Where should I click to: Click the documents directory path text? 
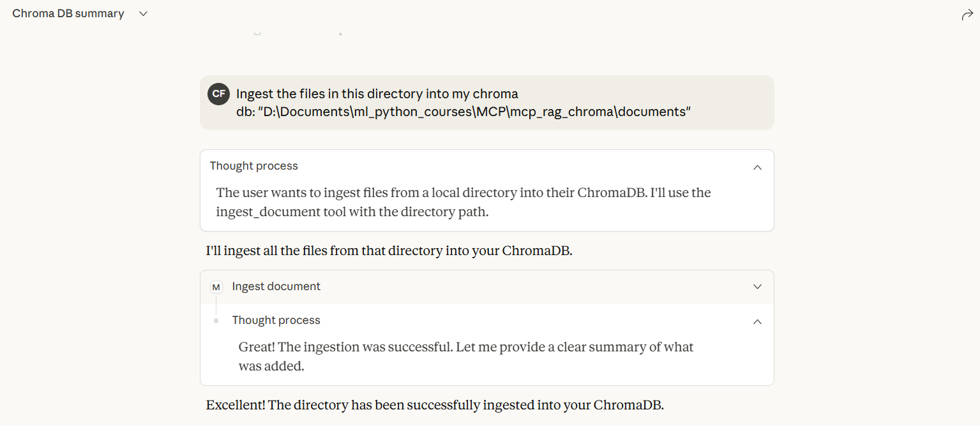coord(474,112)
